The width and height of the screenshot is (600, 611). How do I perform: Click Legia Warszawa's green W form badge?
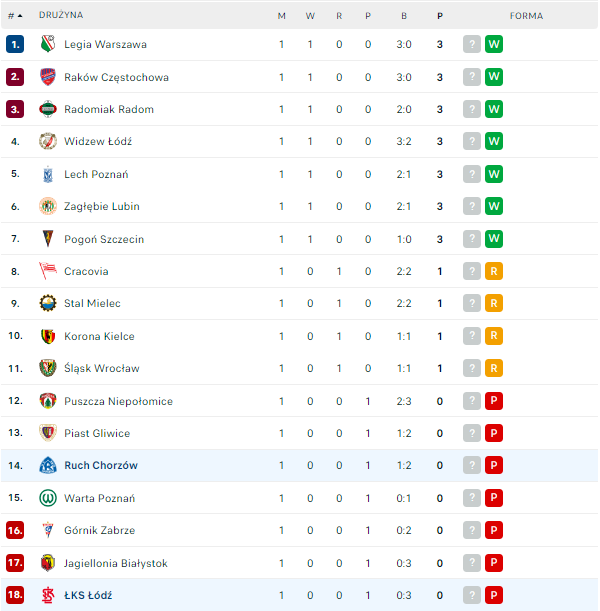tap(493, 44)
